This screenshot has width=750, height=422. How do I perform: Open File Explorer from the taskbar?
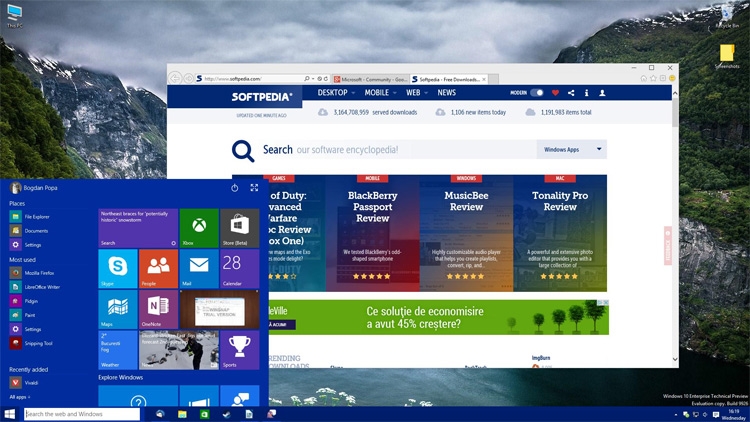[x=182, y=414]
